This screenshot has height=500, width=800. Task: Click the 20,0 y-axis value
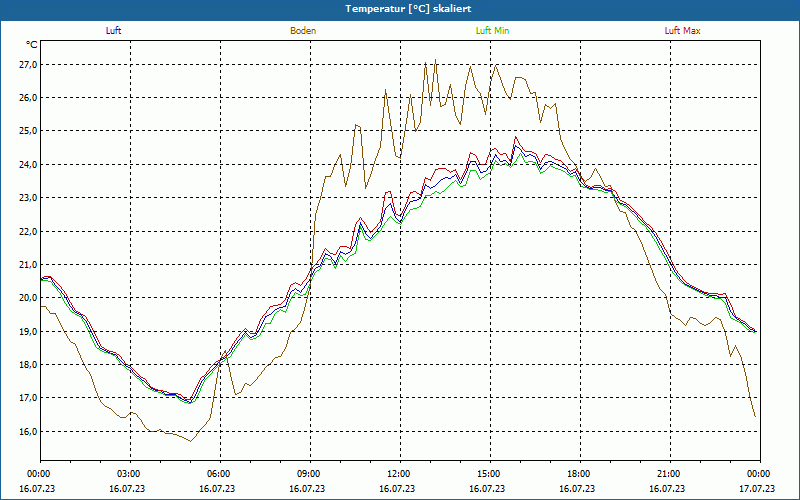(28, 298)
